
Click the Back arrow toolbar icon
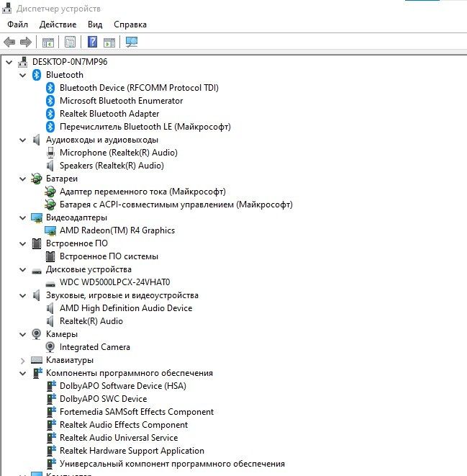[x=9, y=42]
